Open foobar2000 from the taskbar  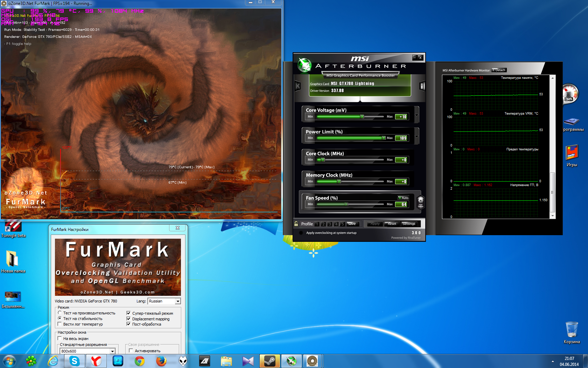183,361
